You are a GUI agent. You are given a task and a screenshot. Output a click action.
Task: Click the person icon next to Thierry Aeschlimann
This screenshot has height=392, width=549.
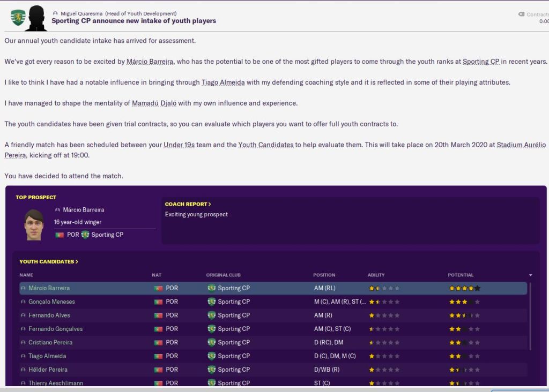coord(23,383)
